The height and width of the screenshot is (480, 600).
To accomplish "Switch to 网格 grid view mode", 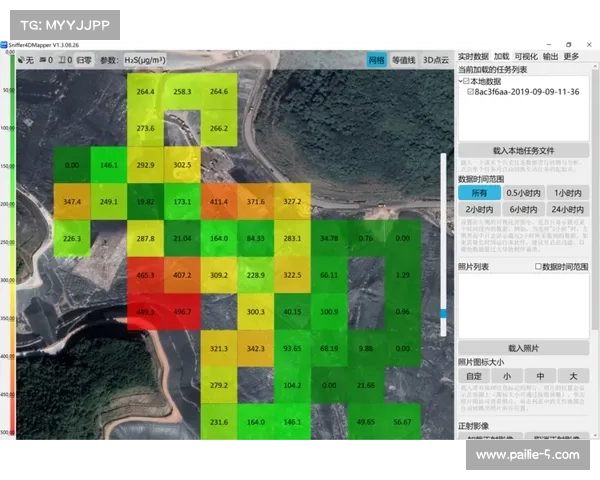I will [x=376, y=60].
